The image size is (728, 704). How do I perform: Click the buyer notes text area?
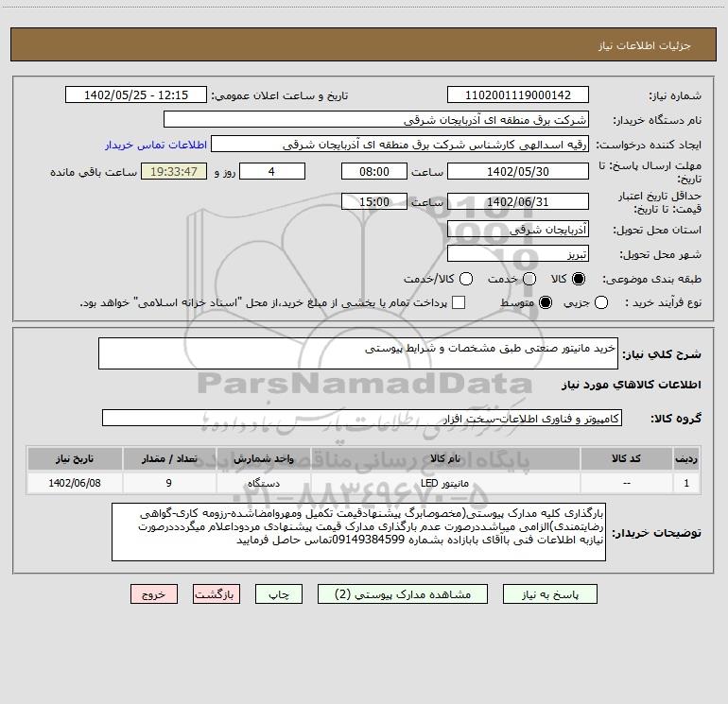tap(358, 532)
